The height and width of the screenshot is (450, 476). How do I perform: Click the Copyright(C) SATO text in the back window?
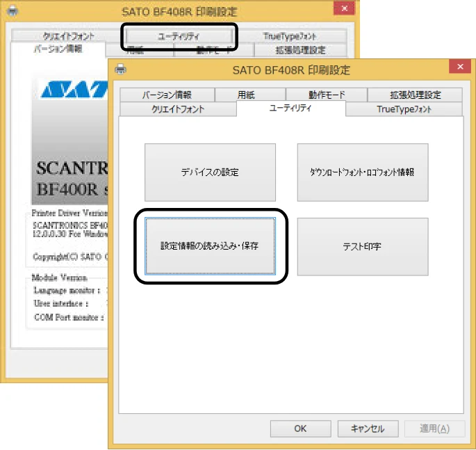70,257
